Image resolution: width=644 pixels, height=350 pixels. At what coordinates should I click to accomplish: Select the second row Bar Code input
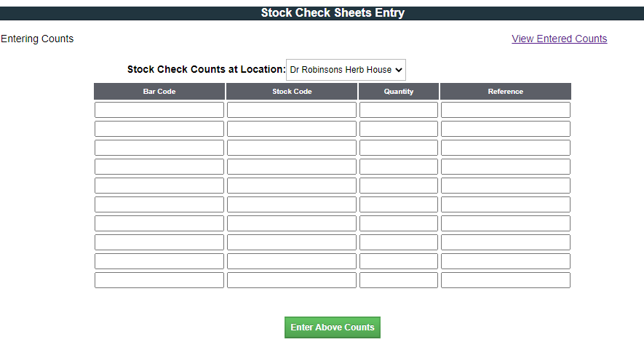tap(159, 129)
